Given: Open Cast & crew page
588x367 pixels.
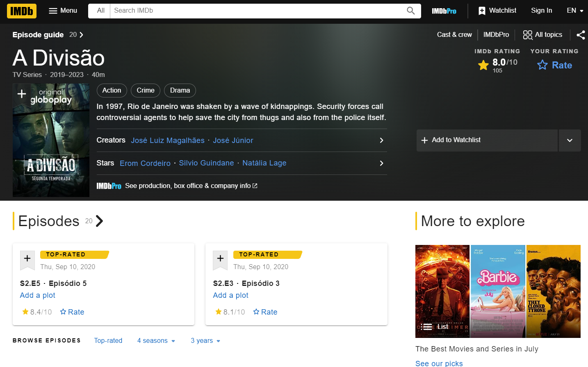Looking at the screenshot, I should pyautogui.click(x=454, y=35).
